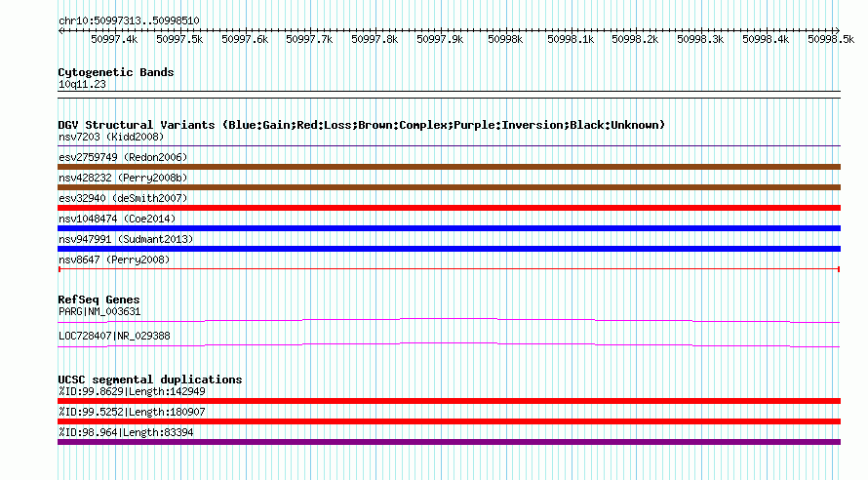Click the UCSC segmental duplications track heading
Screen dimensions: 868x480
tap(150, 380)
